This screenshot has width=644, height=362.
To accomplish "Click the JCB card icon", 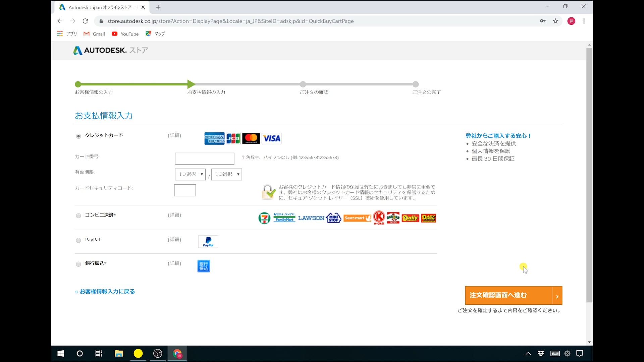I will [233, 138].
